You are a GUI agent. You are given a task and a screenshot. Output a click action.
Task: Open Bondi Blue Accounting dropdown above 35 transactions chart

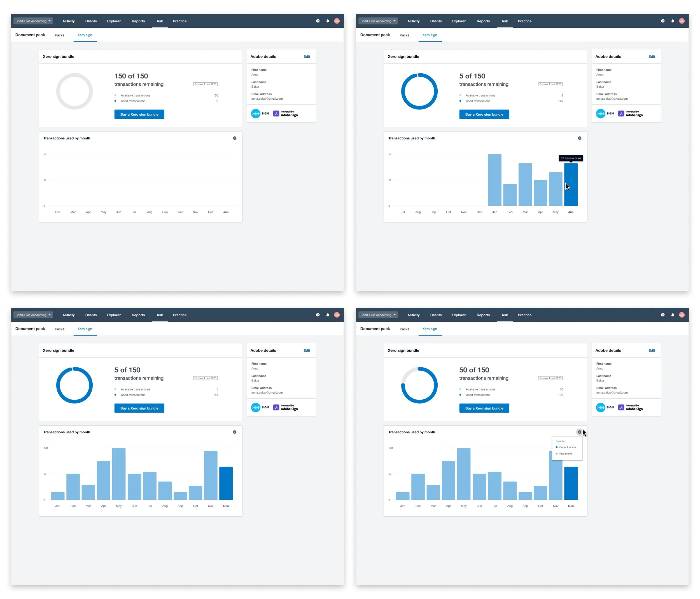tap(378, 21)
